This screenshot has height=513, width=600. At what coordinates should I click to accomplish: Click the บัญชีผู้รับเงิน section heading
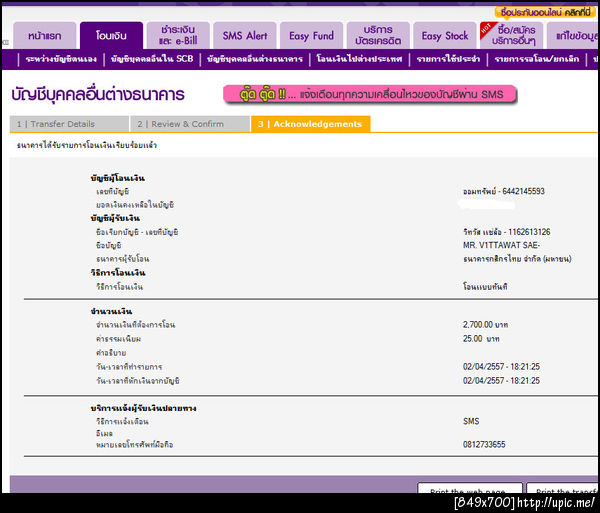coord(115,218)
